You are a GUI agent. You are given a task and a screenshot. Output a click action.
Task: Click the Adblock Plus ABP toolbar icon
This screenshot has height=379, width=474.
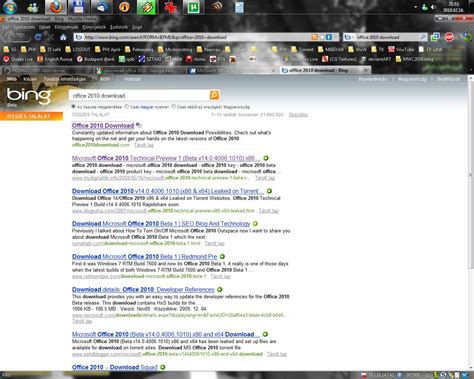click(449, 37)
